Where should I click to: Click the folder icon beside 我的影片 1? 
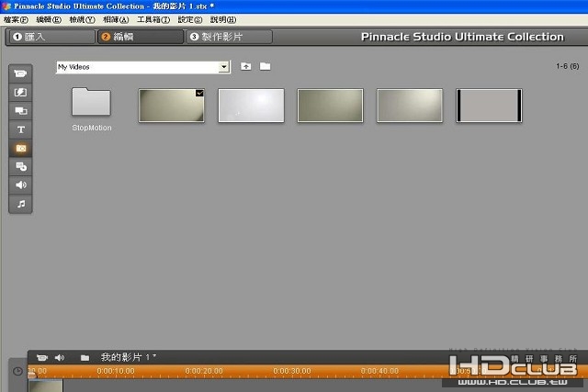point(85,358)
